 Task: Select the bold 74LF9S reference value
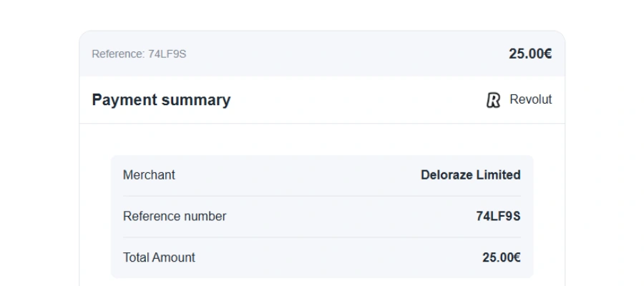pyautogui.click(x=498, y=216)
